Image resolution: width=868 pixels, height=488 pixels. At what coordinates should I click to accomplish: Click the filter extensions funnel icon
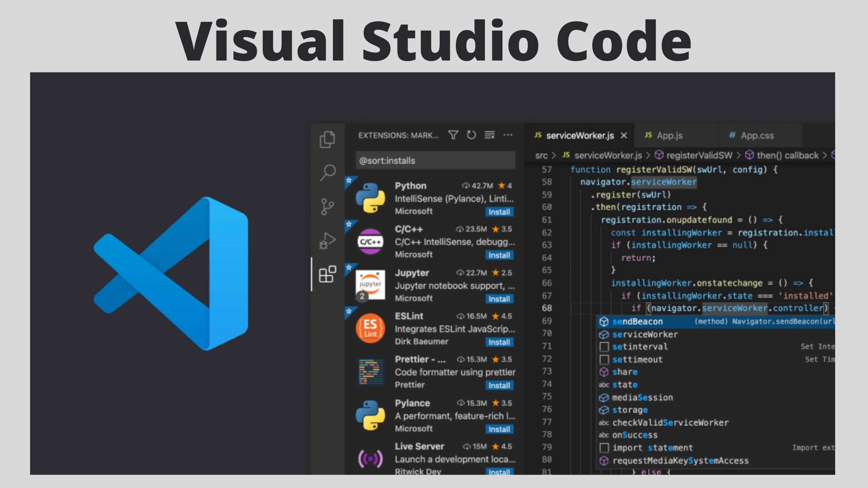click(453, 135)
